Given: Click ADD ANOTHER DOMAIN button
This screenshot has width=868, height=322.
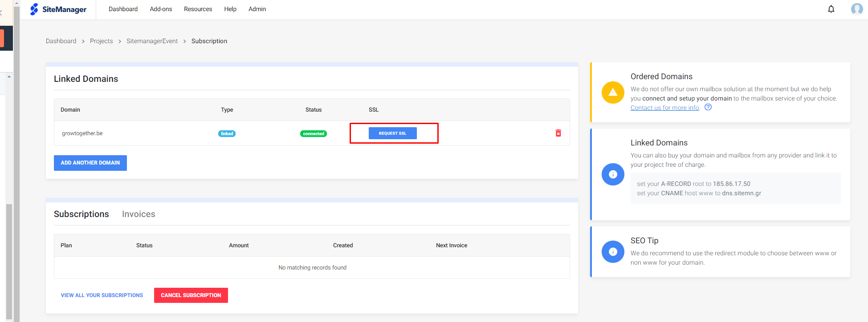Looking at the screenshot, I should coord(90,163).
